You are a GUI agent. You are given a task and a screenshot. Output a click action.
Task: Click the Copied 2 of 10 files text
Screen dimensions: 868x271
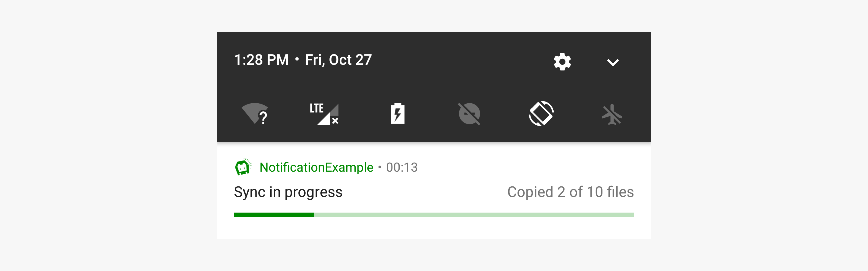pyautogui.click(x=570, y=192)
